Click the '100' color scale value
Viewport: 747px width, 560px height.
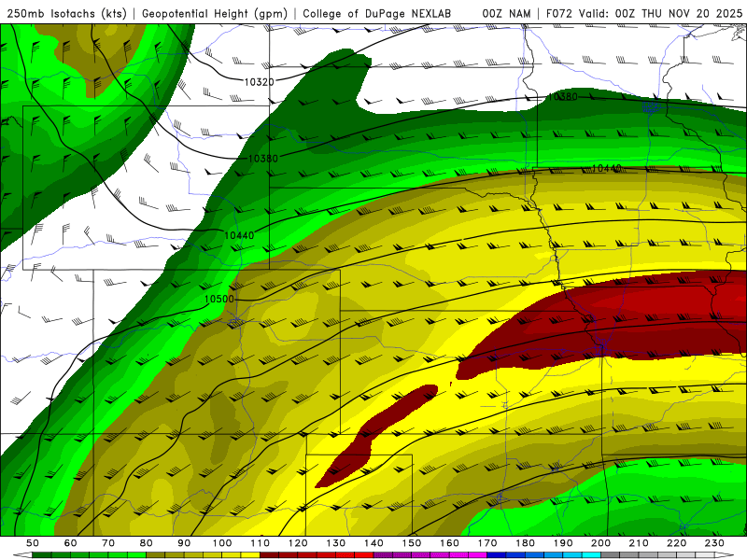(x=222, y=543)
